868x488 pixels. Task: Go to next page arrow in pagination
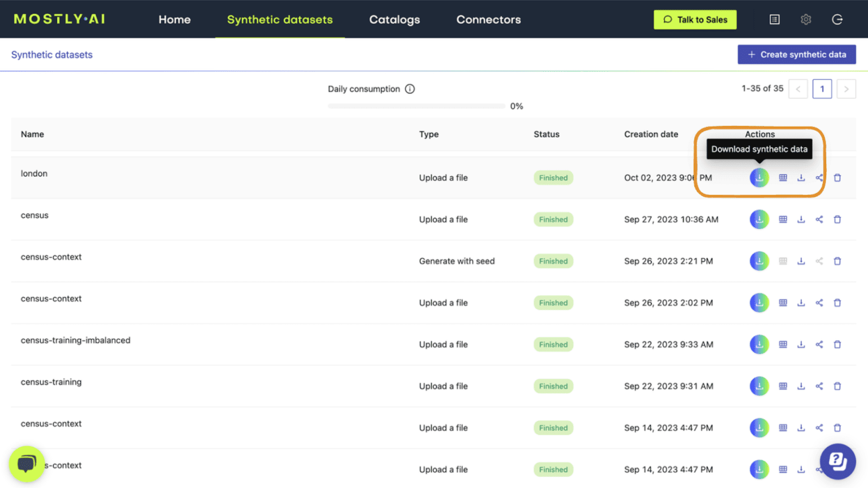(x=846, y=89)
